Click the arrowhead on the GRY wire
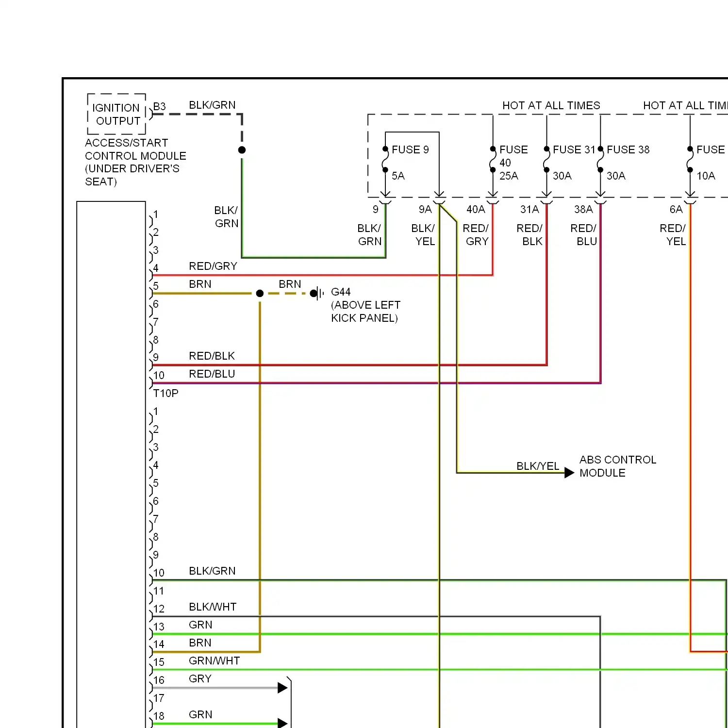The image size is (728, 728). tap(282, 688)
